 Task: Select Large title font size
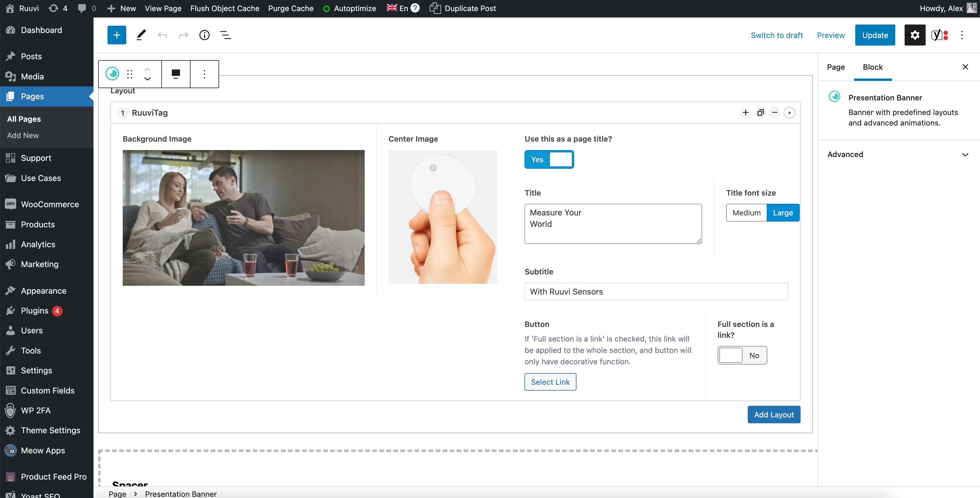783,213
